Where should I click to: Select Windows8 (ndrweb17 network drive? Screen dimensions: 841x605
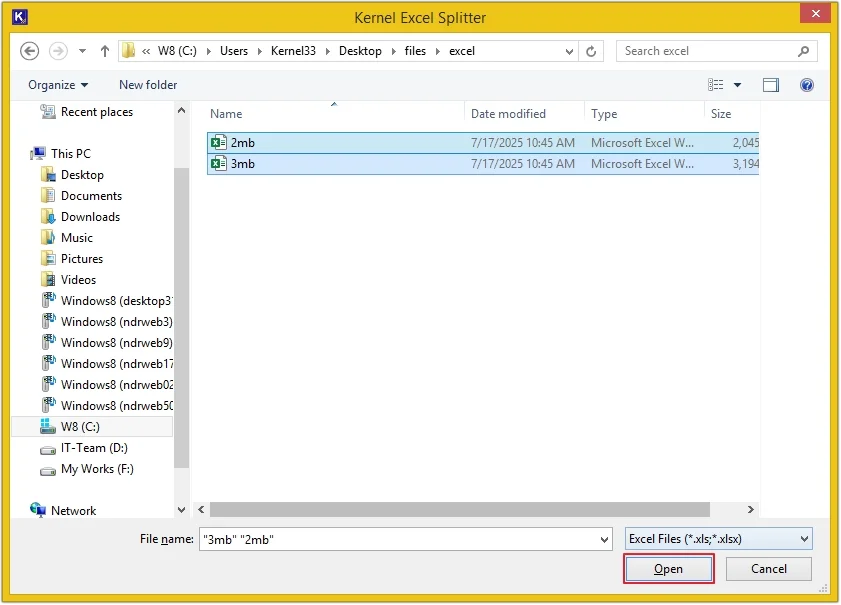tap(107, 364)
